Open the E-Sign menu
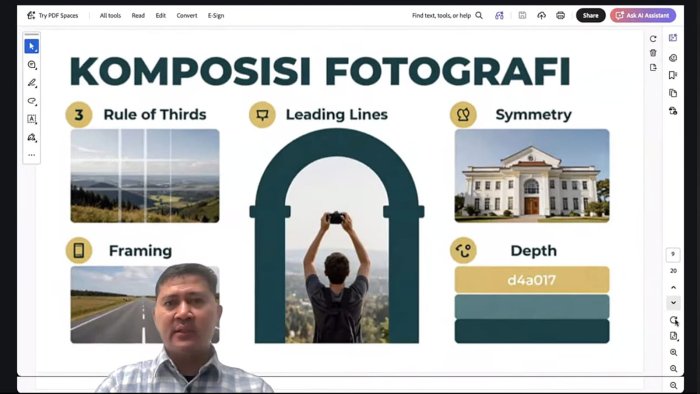The image size is (700, 394). (x=216, y=16)
